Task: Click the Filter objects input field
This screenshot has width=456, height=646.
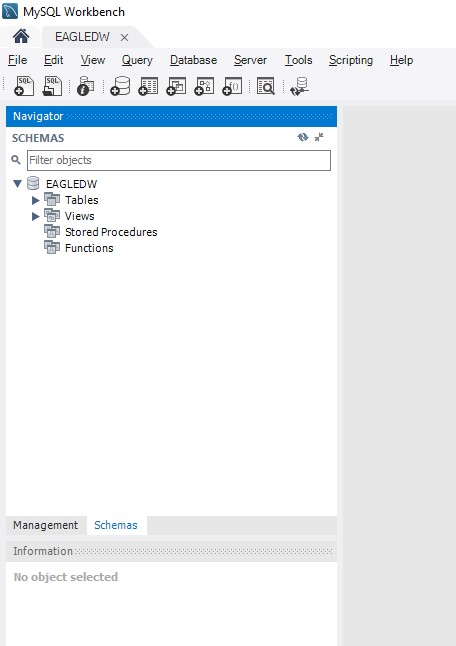Action: coord(179,160)
